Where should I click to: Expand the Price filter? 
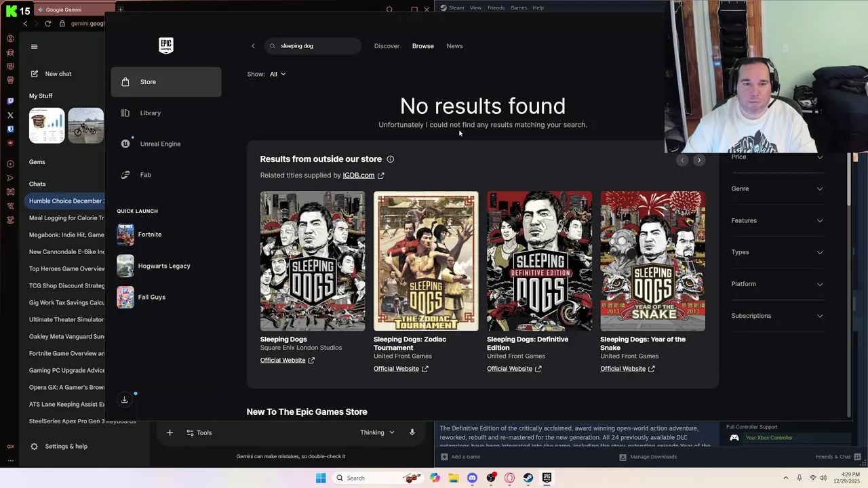(x=777, y=157)
